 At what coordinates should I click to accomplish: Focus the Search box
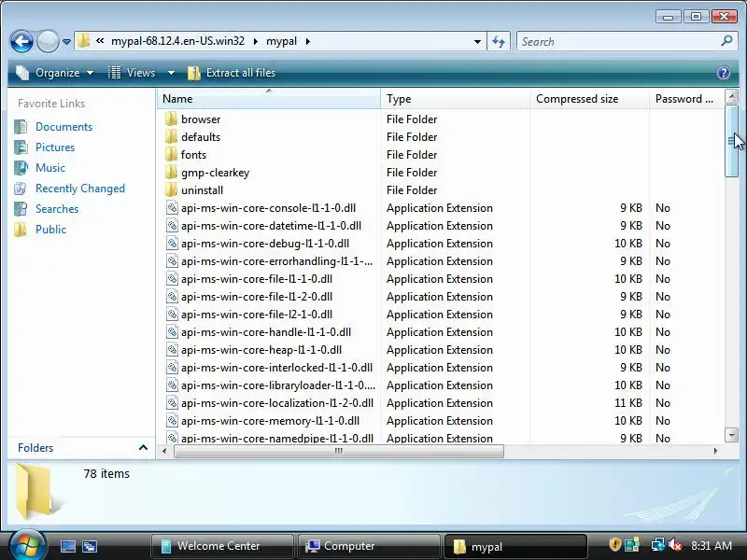pyautogui.click(x=619, y=41)
